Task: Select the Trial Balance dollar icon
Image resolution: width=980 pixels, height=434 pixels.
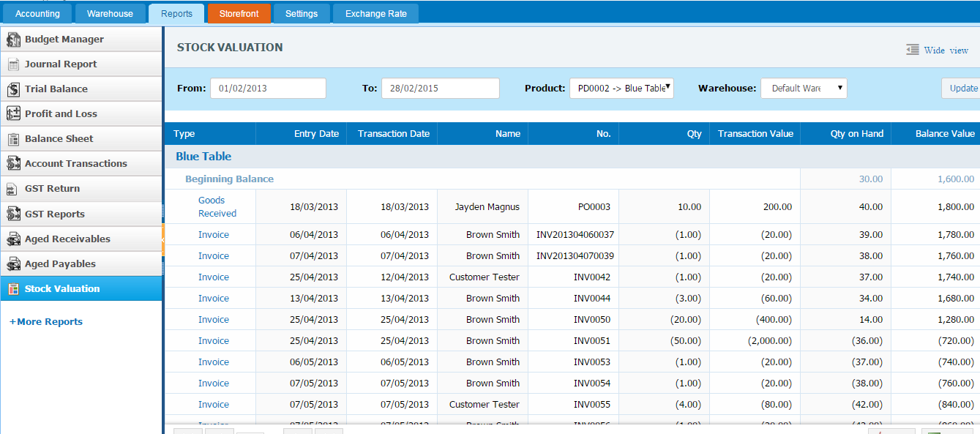Action: tap(13, 89)
